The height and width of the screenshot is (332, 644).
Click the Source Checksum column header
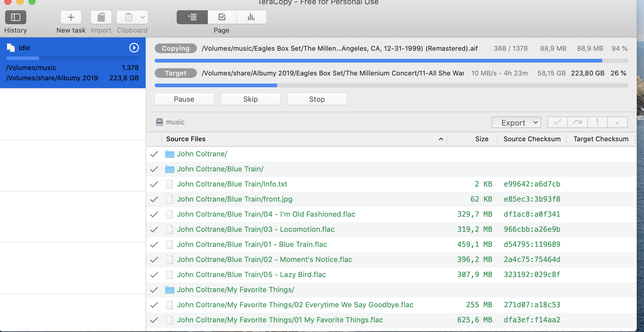tap(532, 139)
